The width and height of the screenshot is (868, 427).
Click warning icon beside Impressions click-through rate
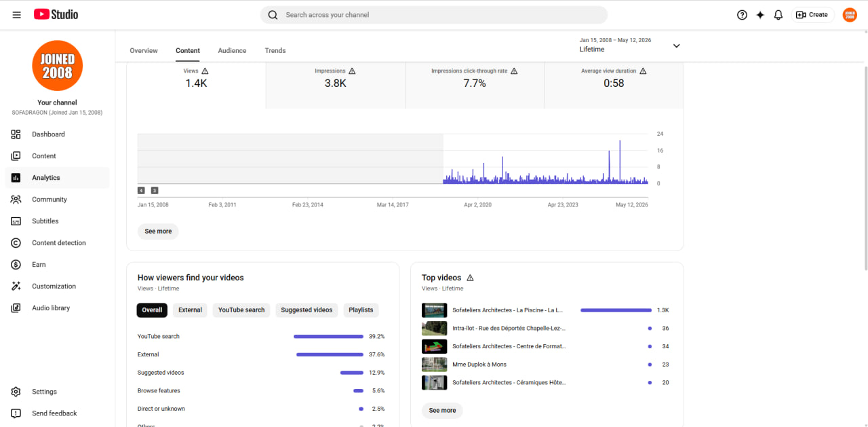[x=514, y=71]
